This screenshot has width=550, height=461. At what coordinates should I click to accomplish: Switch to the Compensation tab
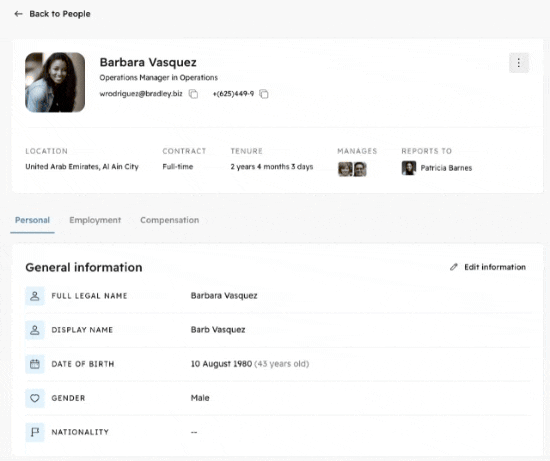(x=169, y=220)
